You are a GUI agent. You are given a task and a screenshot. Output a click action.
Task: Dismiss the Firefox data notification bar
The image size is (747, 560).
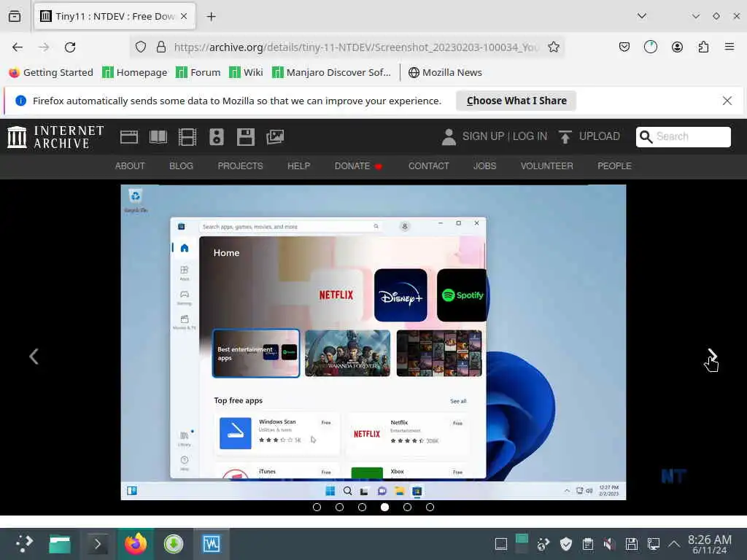pos(727,101)
